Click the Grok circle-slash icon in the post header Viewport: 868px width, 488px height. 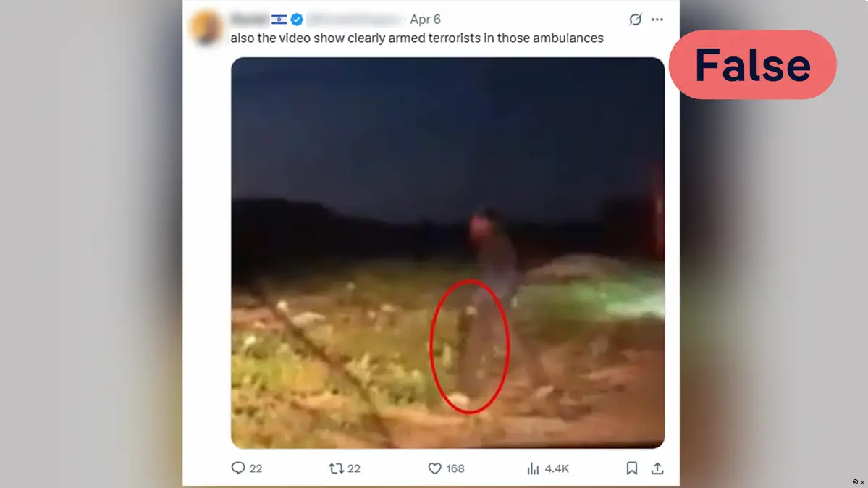tap(635, 20)
